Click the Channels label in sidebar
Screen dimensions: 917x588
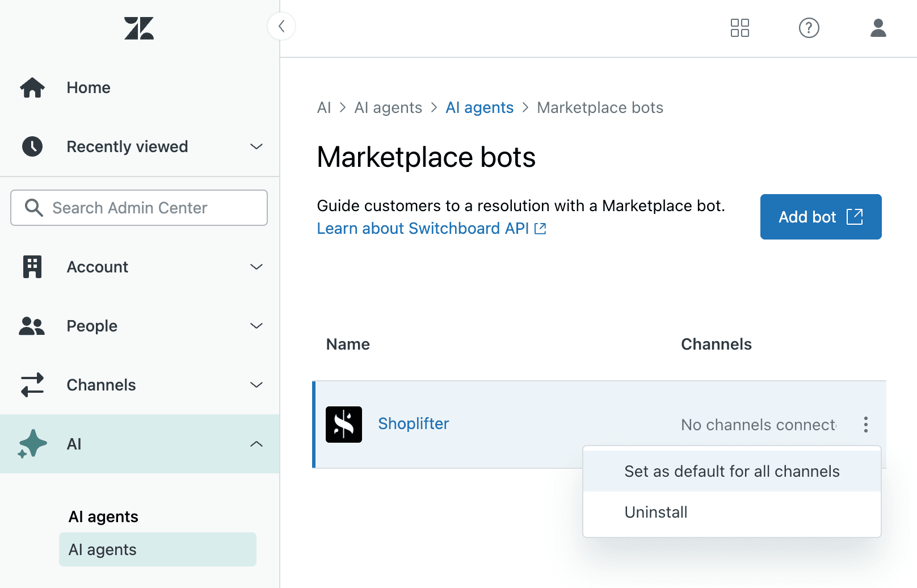pyautogui.click(x=101, y=385)
